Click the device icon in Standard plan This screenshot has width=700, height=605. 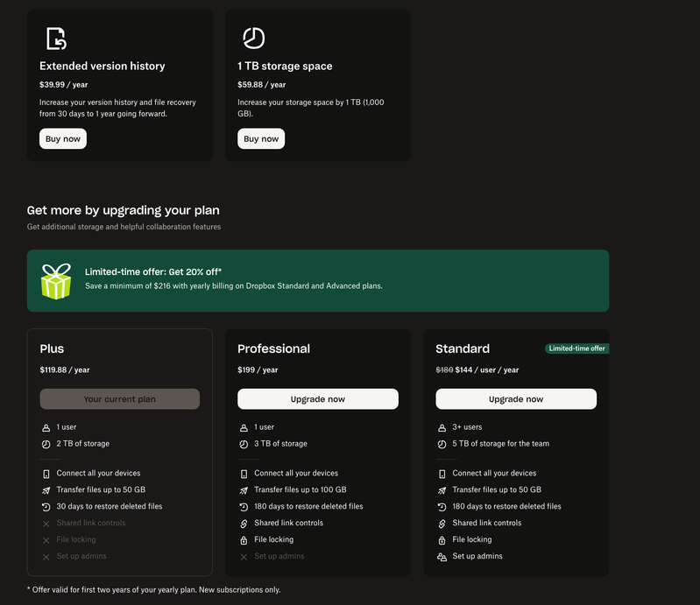click(442, 474)
